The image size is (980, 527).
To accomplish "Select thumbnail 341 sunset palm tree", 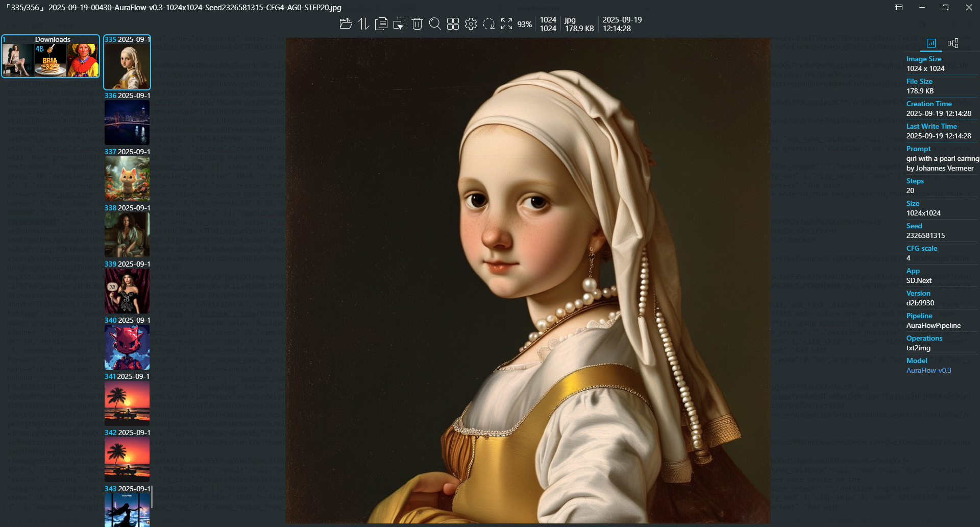I will [127, 403].
